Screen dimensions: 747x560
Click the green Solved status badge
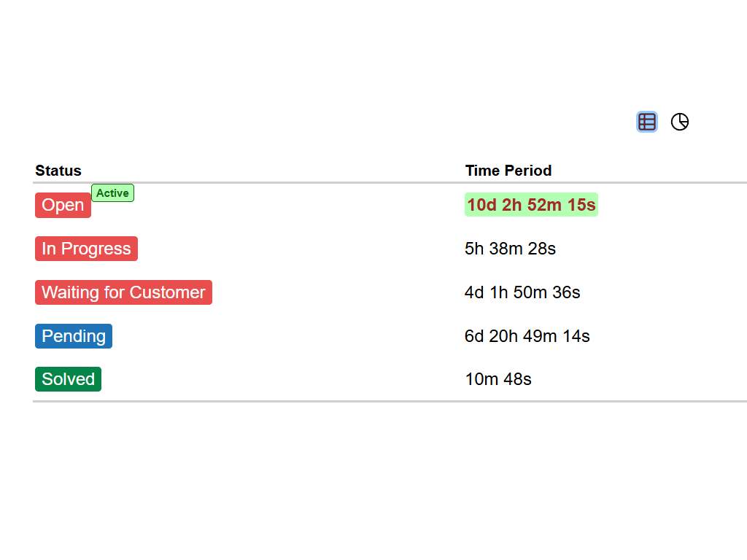point(68,379)
